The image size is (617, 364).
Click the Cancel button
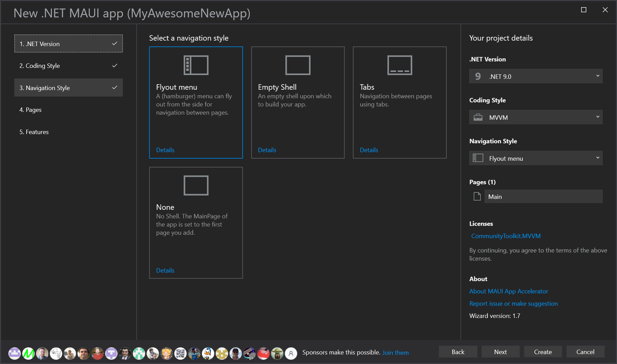tap(585, 352)
